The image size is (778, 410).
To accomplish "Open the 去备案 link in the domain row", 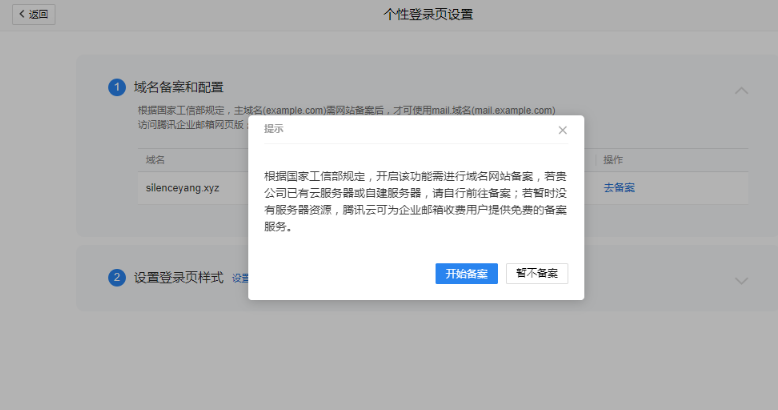I will pos(618,187).
